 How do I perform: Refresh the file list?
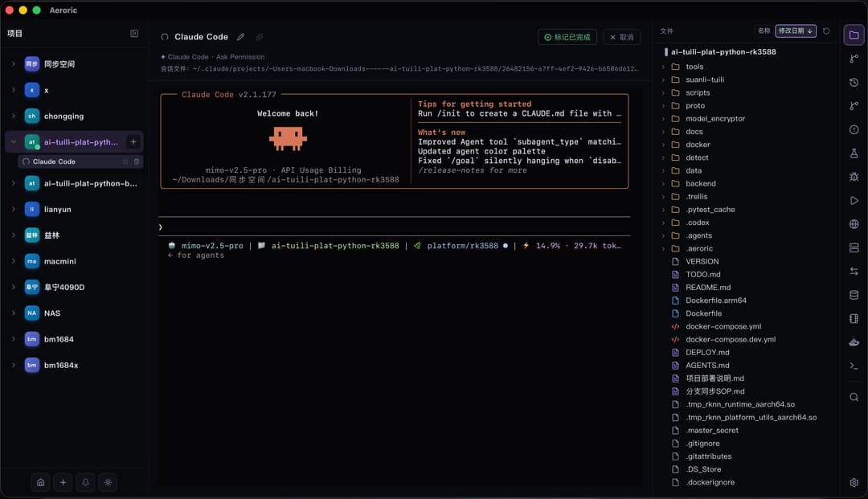pyautogui.click(x=826, y=31)
